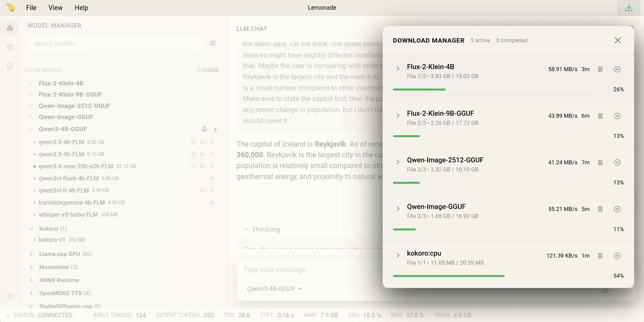This screenshot has height=322, width=644.
Task: Pause the Flux-2-Klein-9B-GGUF download
Action: pos(600,116)
